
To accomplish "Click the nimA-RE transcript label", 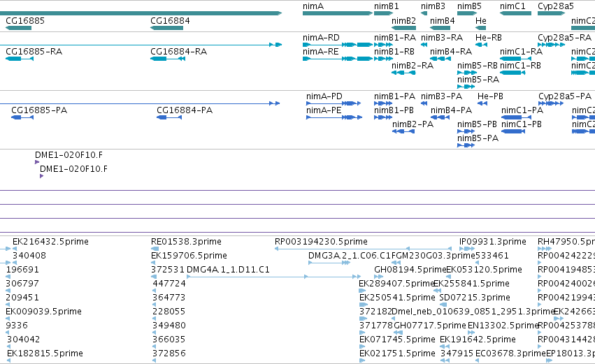I will pos(321,52).
